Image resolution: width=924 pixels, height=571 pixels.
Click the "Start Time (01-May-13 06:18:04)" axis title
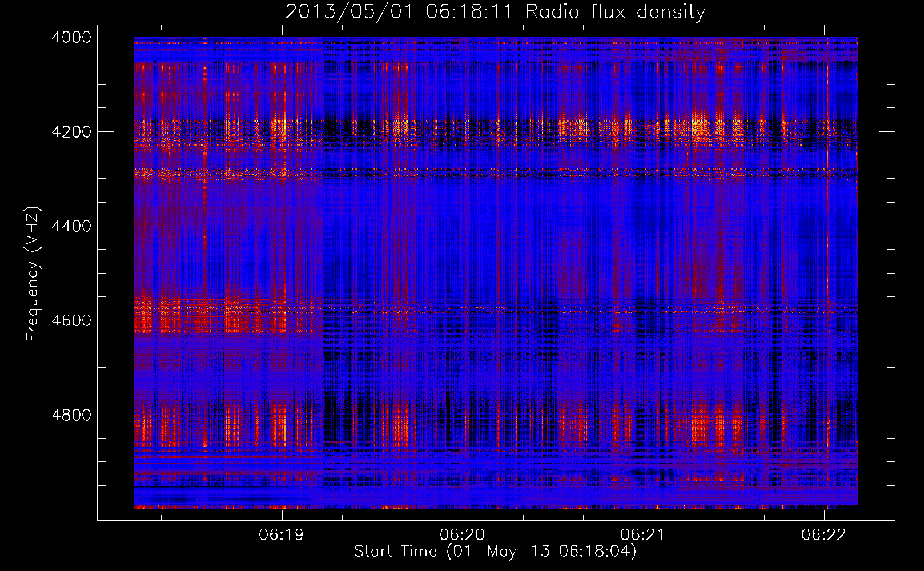[x=495, y=552]
